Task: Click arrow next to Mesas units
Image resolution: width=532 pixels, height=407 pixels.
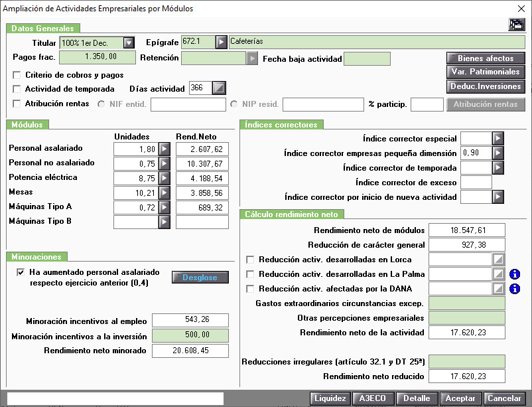Action: (165, 193)
